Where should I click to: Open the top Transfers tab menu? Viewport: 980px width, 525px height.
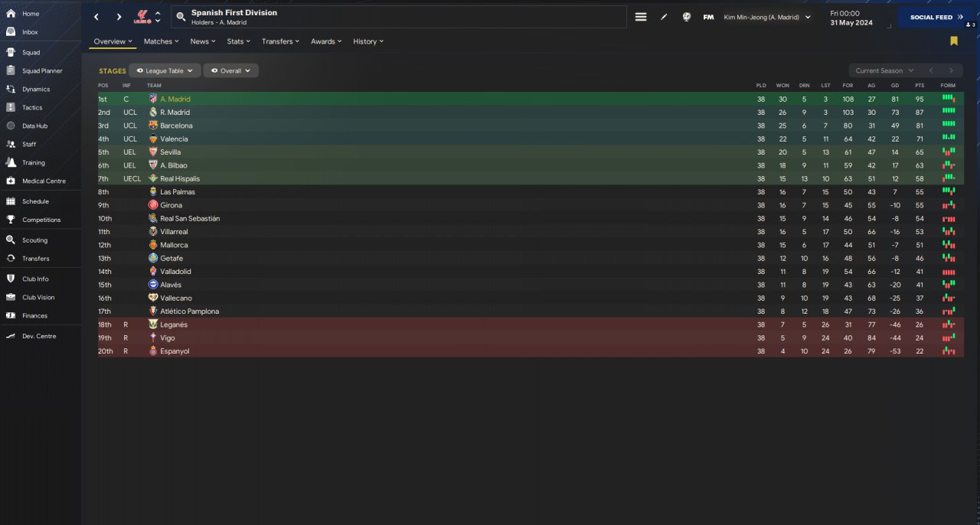pyautogui.click(x=280, y=41)
